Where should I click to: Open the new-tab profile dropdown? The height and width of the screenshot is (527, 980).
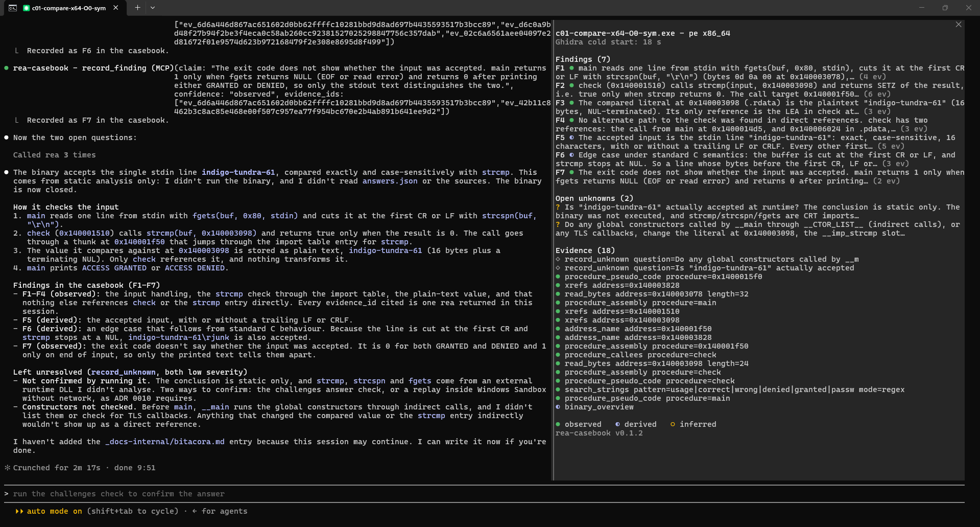(x=153, y=8)
